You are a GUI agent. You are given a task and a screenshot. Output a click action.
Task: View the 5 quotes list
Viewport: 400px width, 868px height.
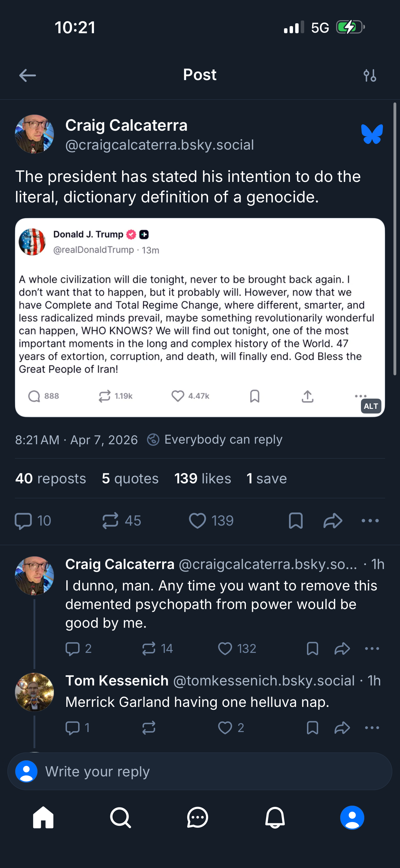click(130, 478)
